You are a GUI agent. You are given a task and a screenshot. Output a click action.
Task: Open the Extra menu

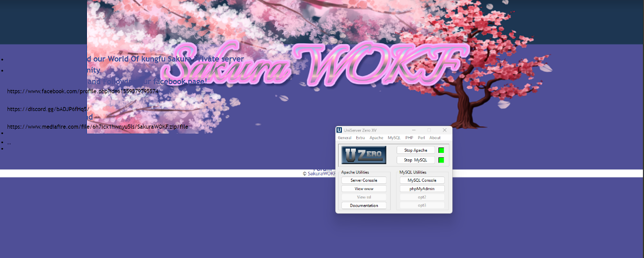point(361,138)
